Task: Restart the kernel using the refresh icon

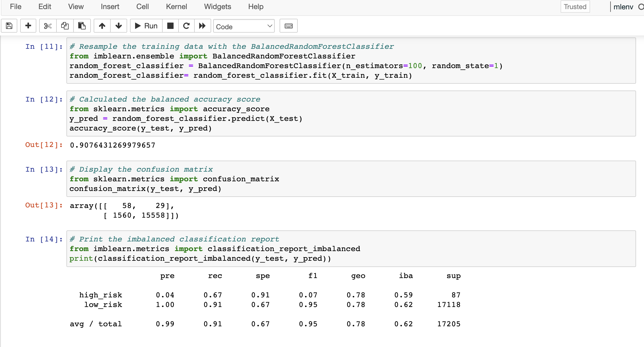Action: tap(186, 26)
